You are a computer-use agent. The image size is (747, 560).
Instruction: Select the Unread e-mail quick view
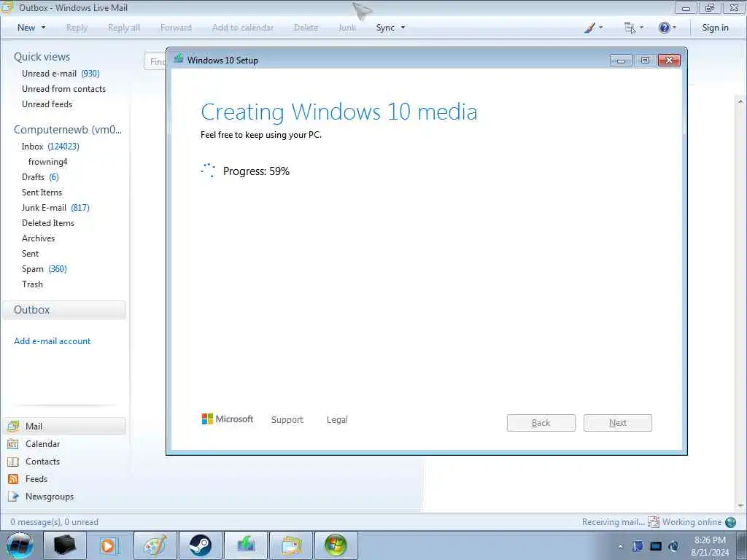pos(61,74)
